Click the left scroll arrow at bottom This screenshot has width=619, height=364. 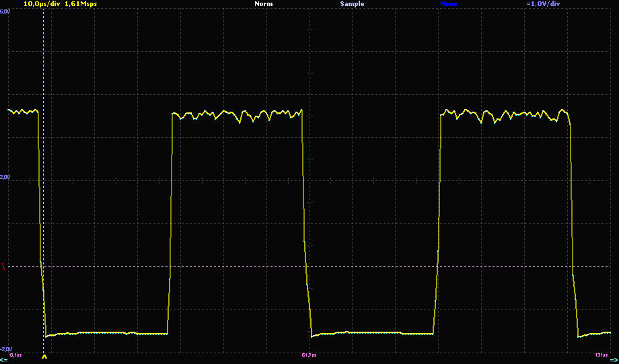(x=4, y=361)
